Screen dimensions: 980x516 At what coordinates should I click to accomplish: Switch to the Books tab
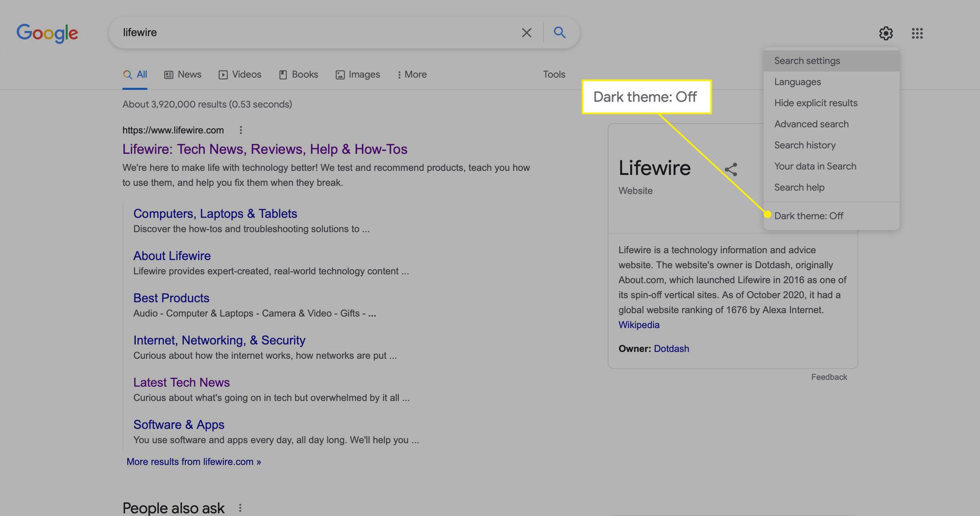pos(298,74)
